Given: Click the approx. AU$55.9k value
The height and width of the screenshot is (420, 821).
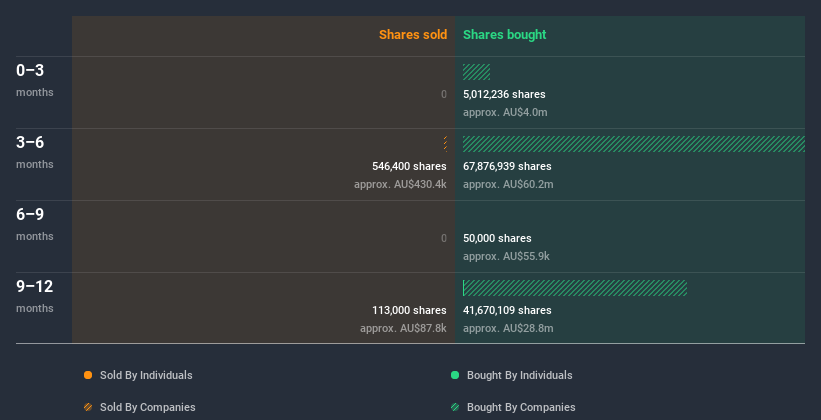Looking at the screenshot, I should (x=506, y=256).
